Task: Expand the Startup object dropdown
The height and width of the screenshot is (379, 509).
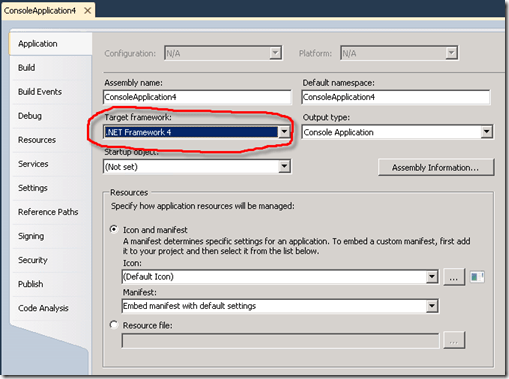Action: (x=197, y=167)
